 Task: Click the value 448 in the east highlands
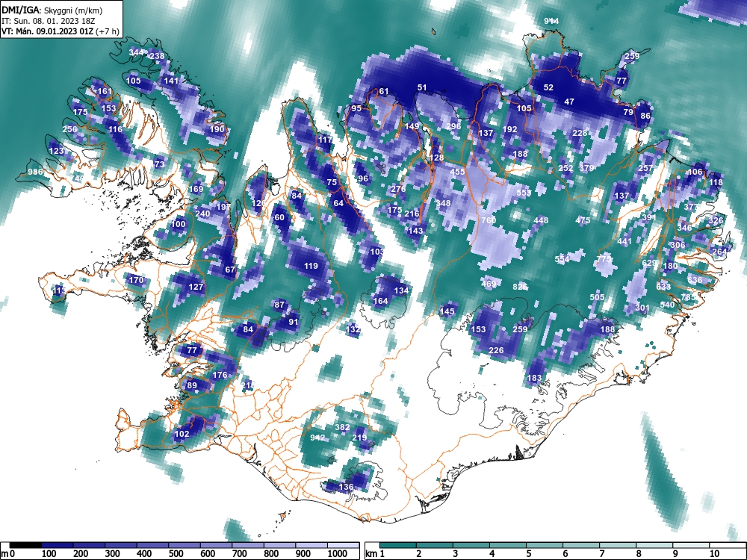(541, 220)
